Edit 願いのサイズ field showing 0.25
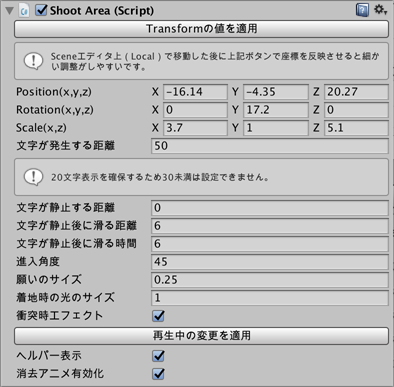 point(270,280)
